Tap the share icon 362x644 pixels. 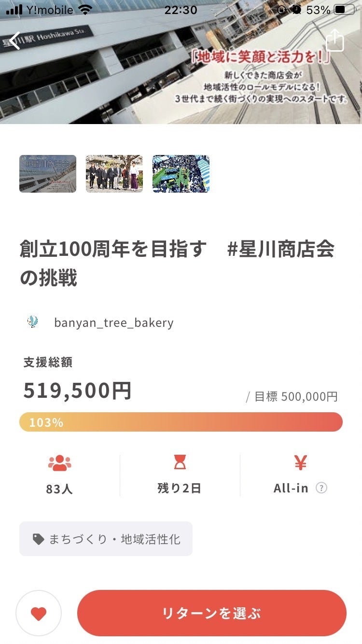(x=335, y=41)
